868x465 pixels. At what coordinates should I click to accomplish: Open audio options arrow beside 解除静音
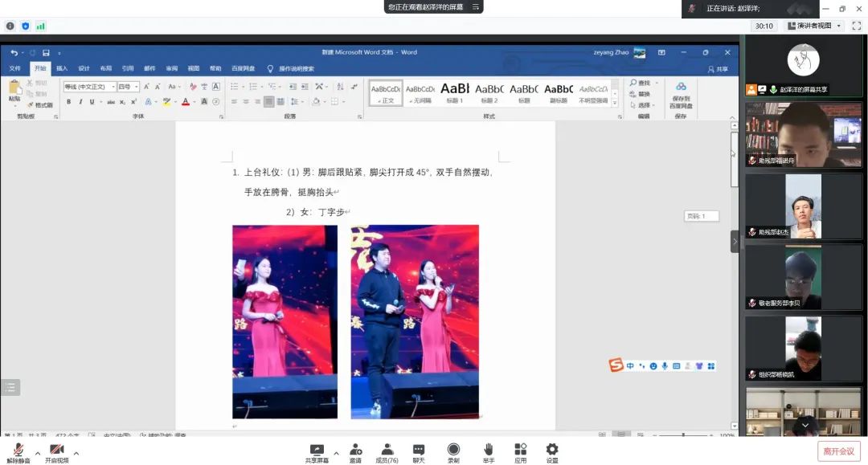pos(38,452)
